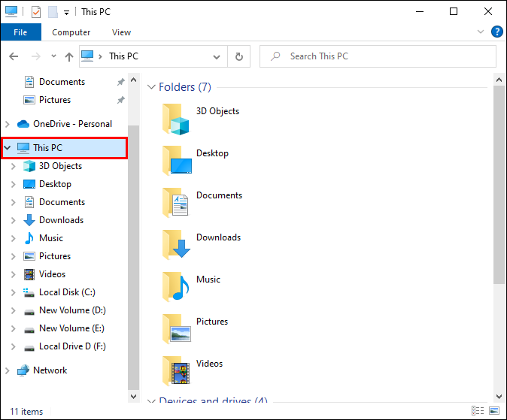
Task: Click the New folder icon in the title bar
Action: click(x=53, y=12)
